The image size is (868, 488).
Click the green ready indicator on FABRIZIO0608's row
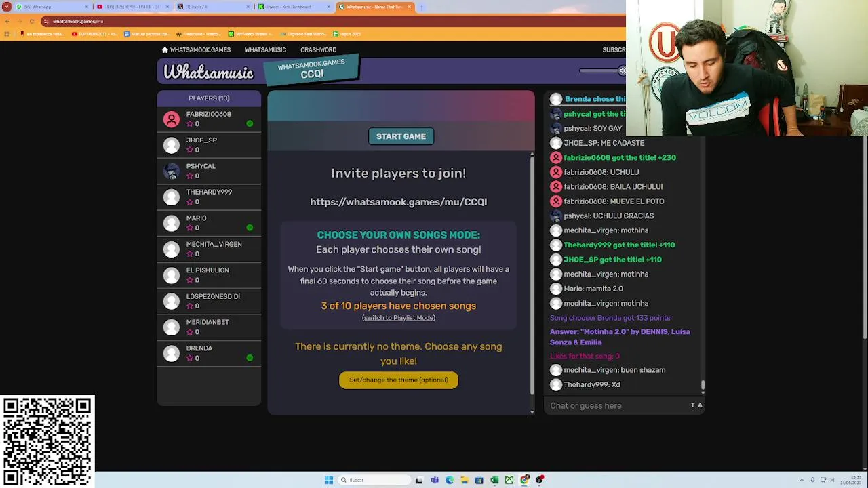(250, 123)
